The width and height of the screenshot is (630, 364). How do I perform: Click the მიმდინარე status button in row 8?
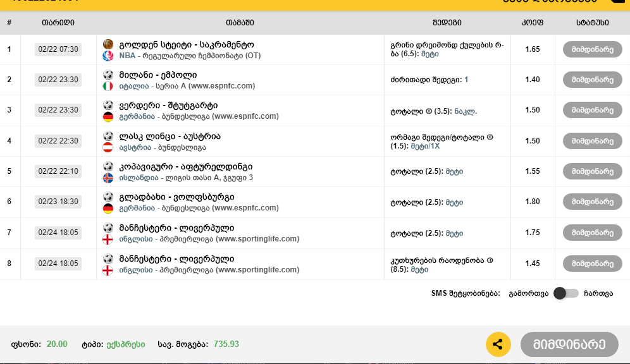(592, 264)
